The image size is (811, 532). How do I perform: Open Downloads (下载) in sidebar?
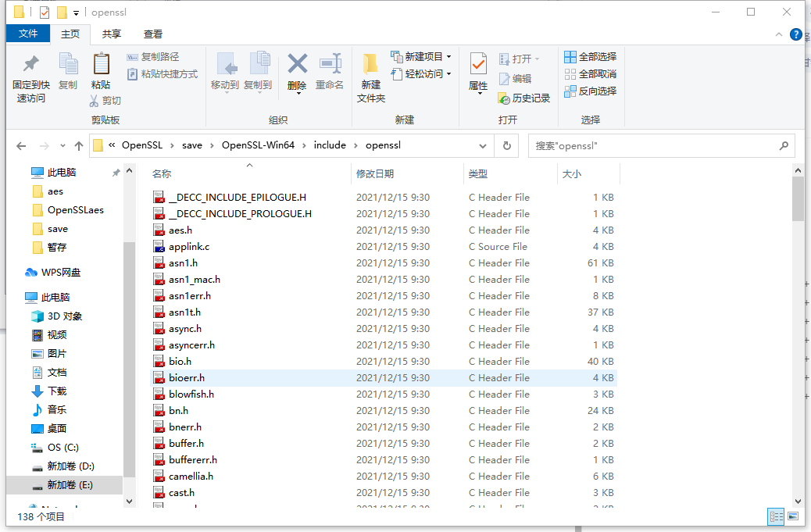57,391
